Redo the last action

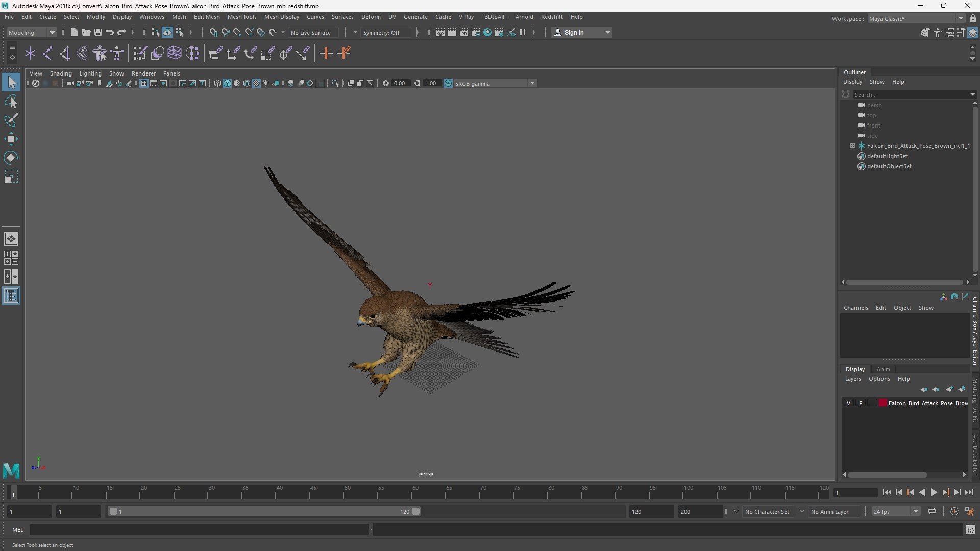(x=121, y=32)
